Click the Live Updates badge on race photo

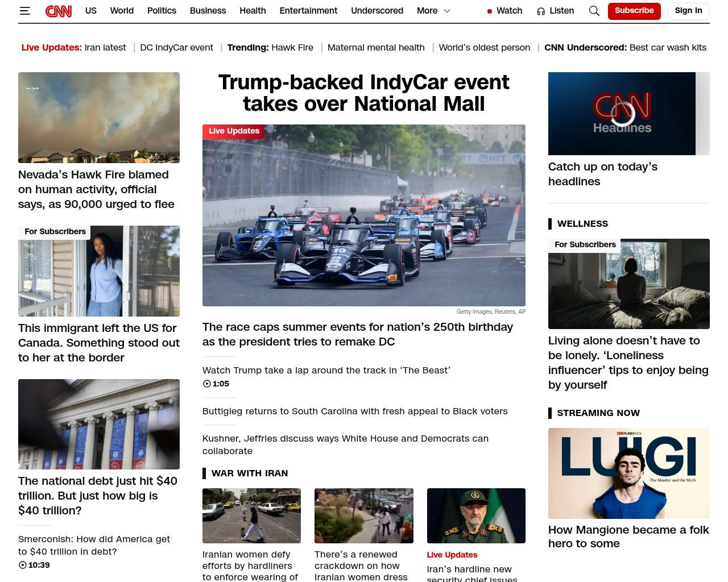(234, 131)
